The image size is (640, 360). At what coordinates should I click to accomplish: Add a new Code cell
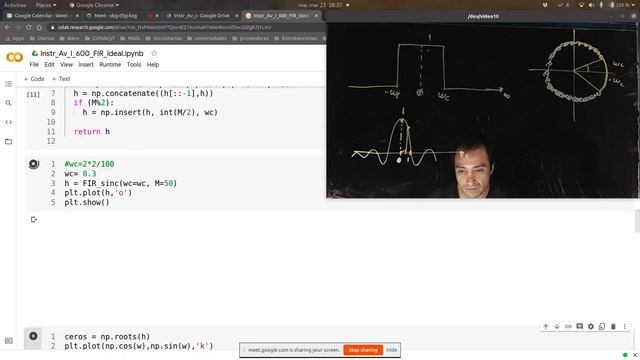point(34,79)
